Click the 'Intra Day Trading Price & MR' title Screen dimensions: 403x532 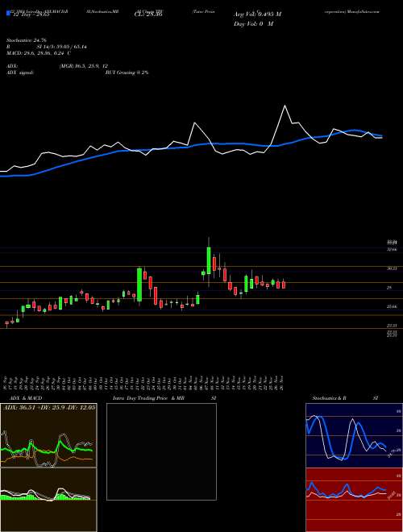tap(149, 398)
